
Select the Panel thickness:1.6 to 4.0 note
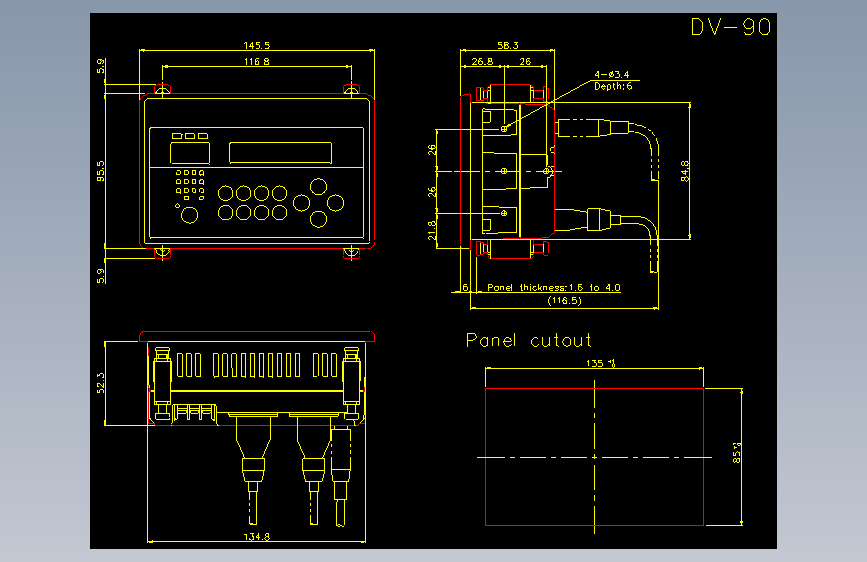(x=553, y=288)
